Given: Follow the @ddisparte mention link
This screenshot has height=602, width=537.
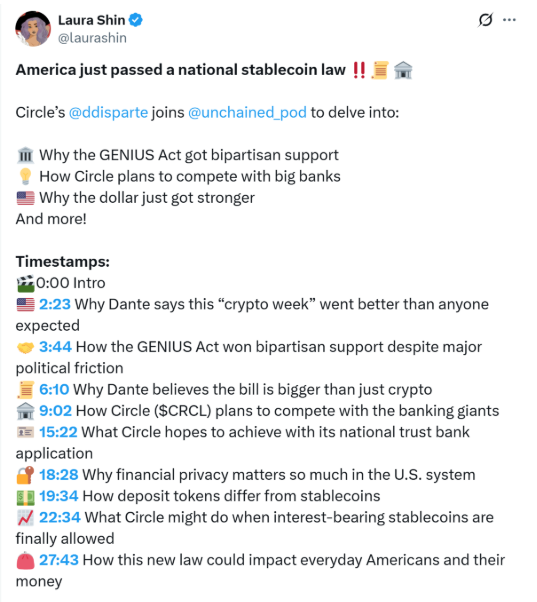Looking at the screenshot, I should tap(108, 112).
